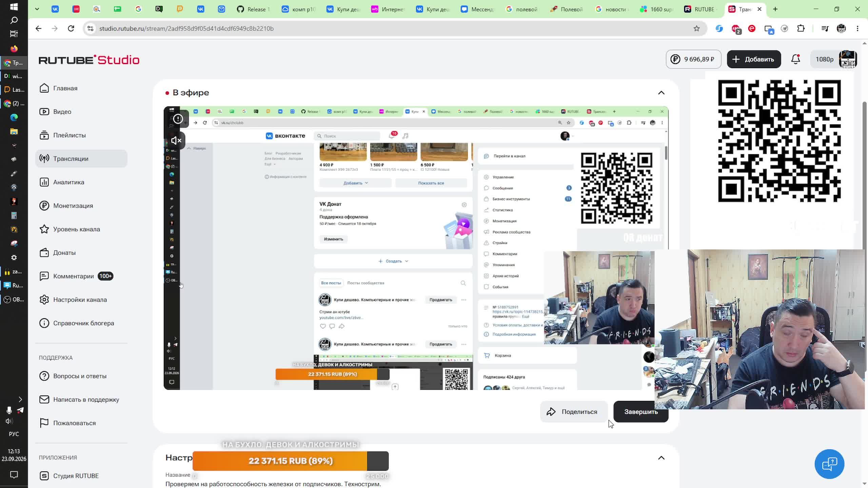Switch to the Мессенджер tab
Image resolution: width=868 pixels, height=488 pixels.
[477, 9]
